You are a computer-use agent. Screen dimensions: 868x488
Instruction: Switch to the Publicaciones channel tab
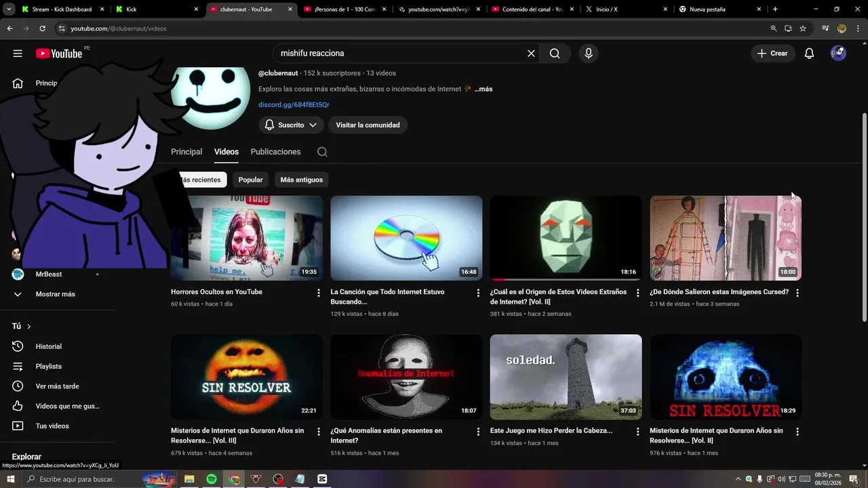coord(275,152)
